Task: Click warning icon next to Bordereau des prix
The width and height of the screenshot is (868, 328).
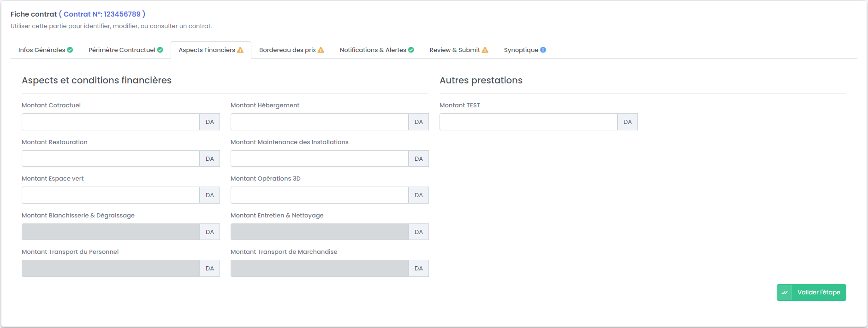Action: click(x=321, y=50)
